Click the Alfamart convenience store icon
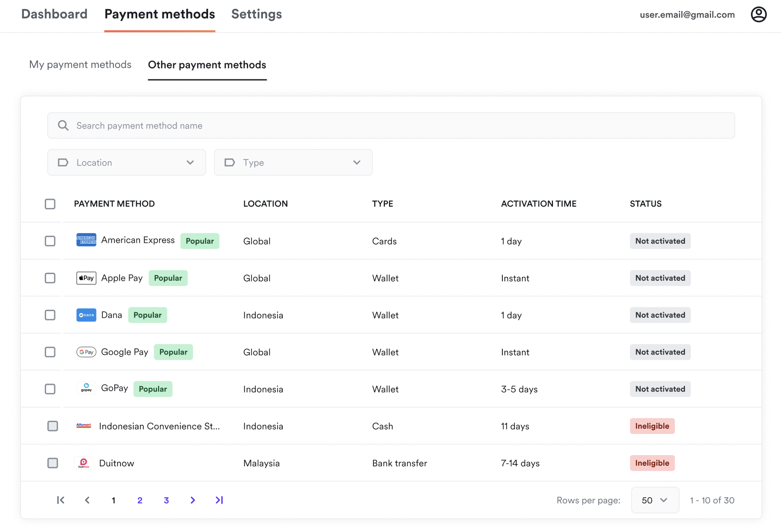Image resolution: width=781 pixels, height=532 pixels. coord(84,425)
